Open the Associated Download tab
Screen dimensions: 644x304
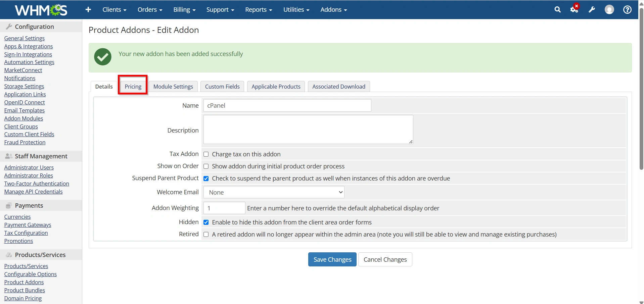pyautogui.click(x=339, y=87)
